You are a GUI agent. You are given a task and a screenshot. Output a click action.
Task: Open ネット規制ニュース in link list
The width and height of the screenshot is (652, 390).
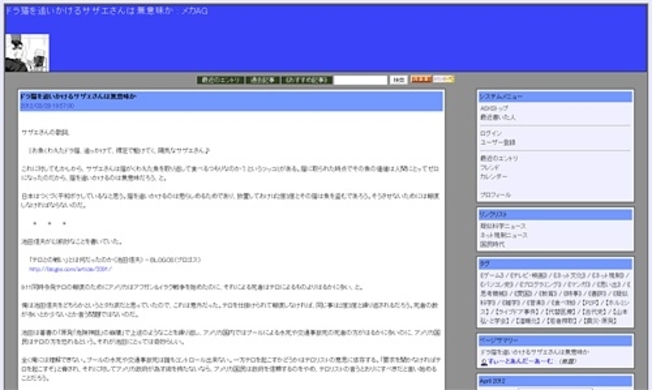tap(504, 235)
